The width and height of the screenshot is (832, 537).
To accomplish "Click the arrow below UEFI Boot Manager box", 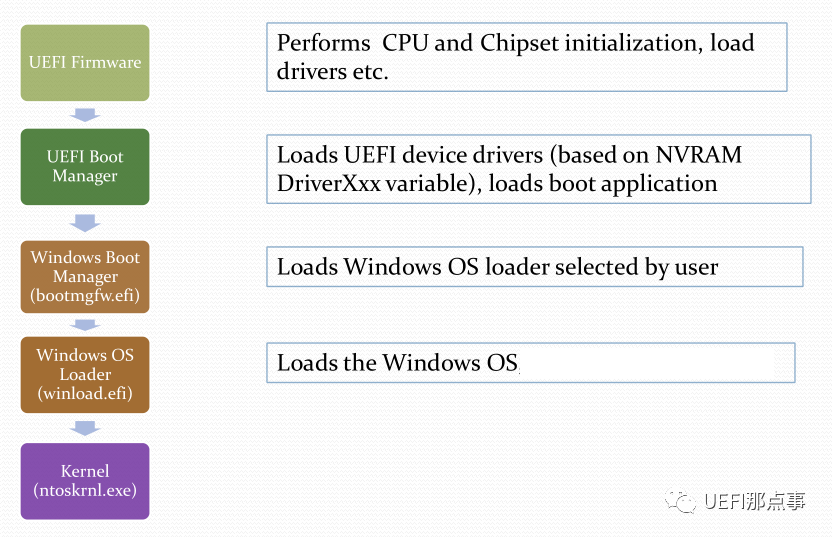I will (x=86, y=222).
